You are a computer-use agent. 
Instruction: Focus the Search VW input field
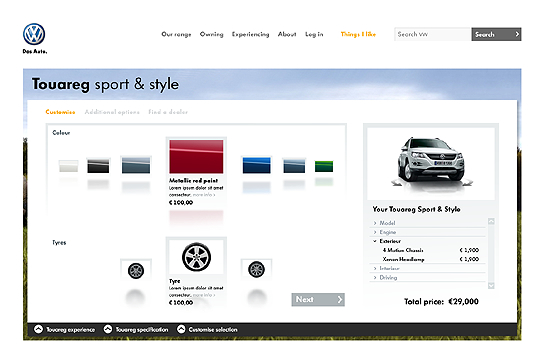[x=432, y=34]
